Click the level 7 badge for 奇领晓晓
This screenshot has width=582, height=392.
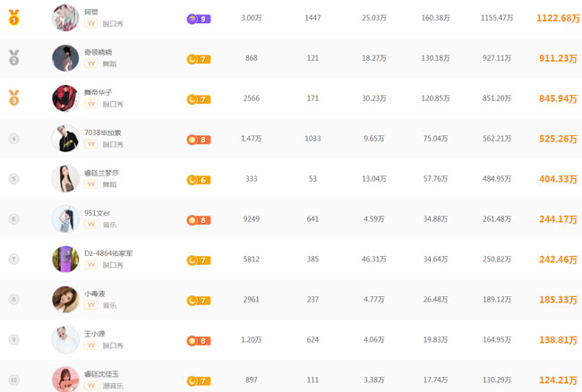pyautogui.click(x=199, y=59)
